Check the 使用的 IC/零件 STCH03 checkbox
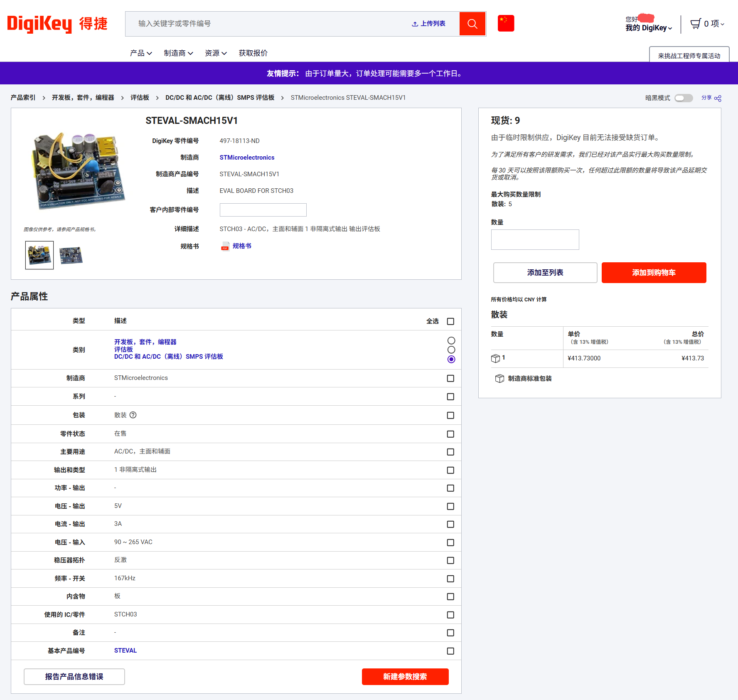 (450, 615)
